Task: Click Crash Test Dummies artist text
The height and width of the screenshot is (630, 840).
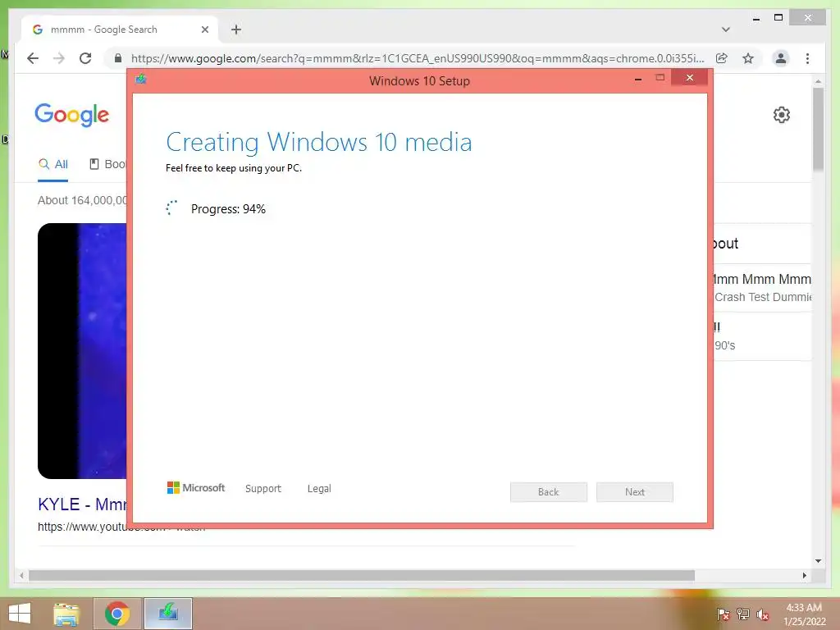Action: (763, 297)
